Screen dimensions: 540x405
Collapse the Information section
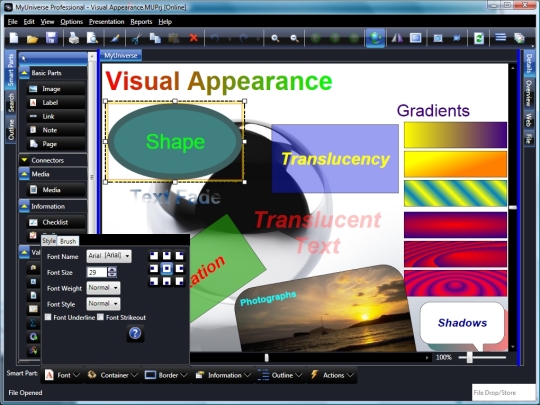[x=24, y=206]
